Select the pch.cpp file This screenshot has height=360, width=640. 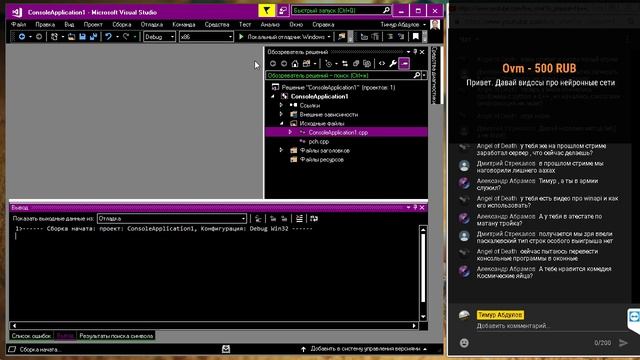click(x=319, y=142)
